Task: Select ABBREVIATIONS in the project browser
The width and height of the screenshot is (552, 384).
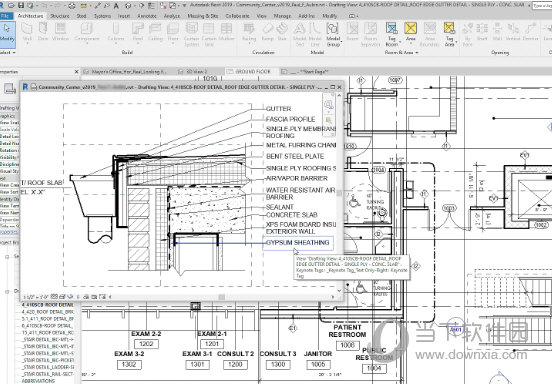Action: (38, 381)
